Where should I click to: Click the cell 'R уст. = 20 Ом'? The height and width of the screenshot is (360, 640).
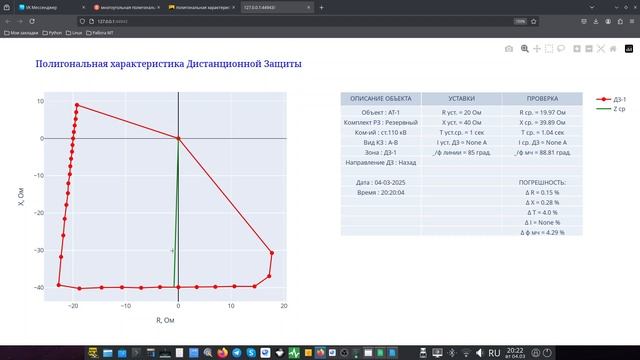(462, 112)
